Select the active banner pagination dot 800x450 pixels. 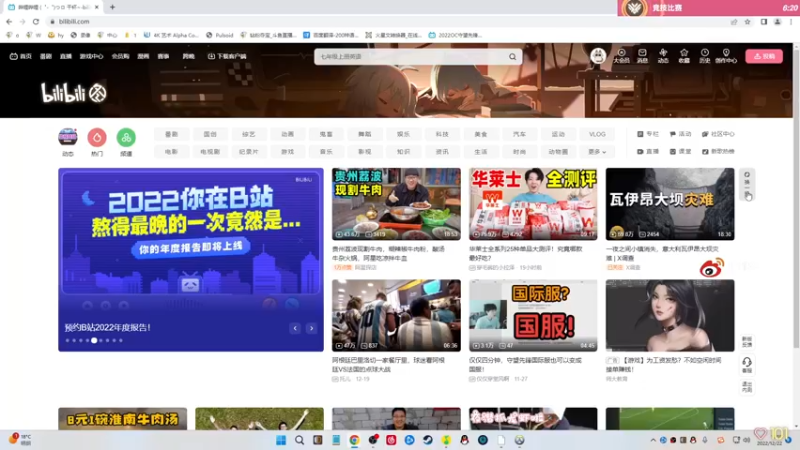pyautogui.click(x=94, y=340)
